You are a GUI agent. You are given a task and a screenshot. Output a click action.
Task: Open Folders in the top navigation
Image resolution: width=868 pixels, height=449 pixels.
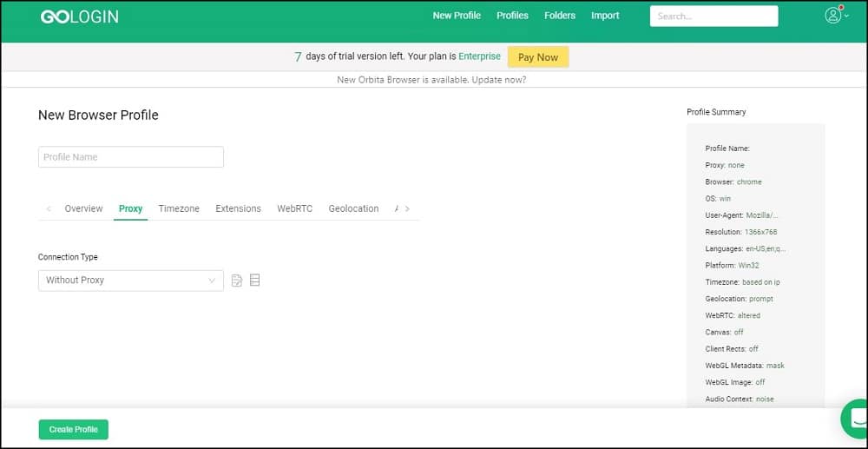pyautogui.click(x=560, y=16)
